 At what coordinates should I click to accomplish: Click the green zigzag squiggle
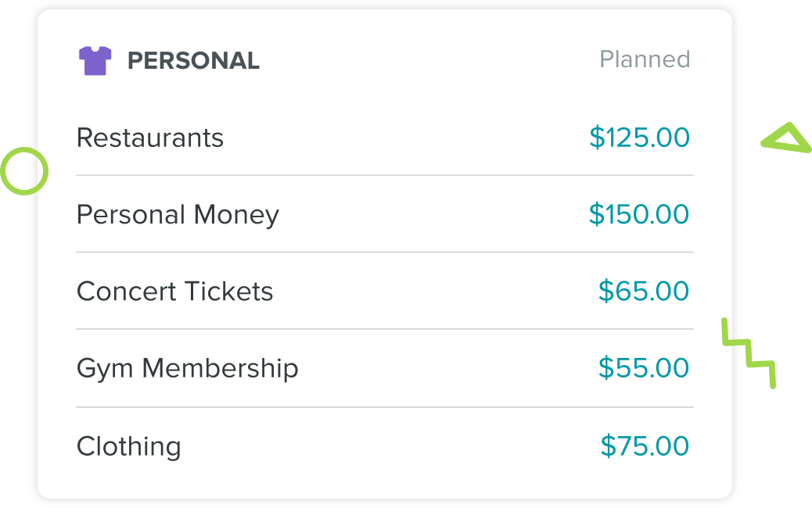click(x=749, y=353)
